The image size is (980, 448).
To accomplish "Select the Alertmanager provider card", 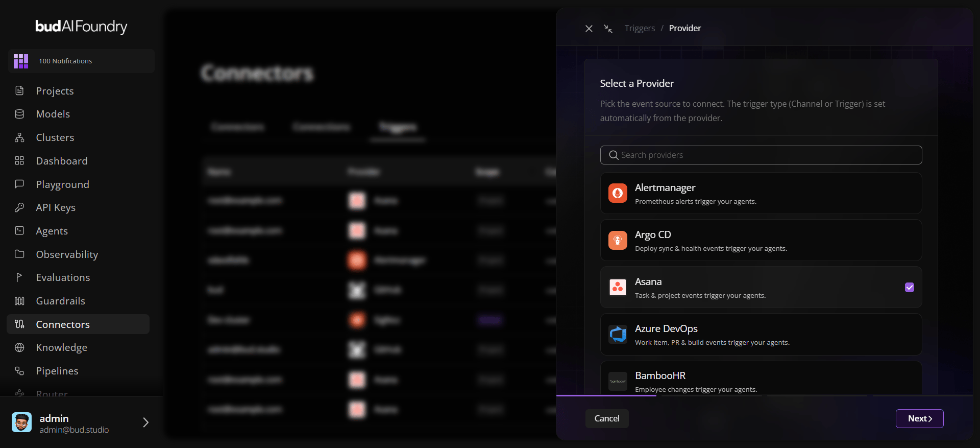I will pos(761,193).
